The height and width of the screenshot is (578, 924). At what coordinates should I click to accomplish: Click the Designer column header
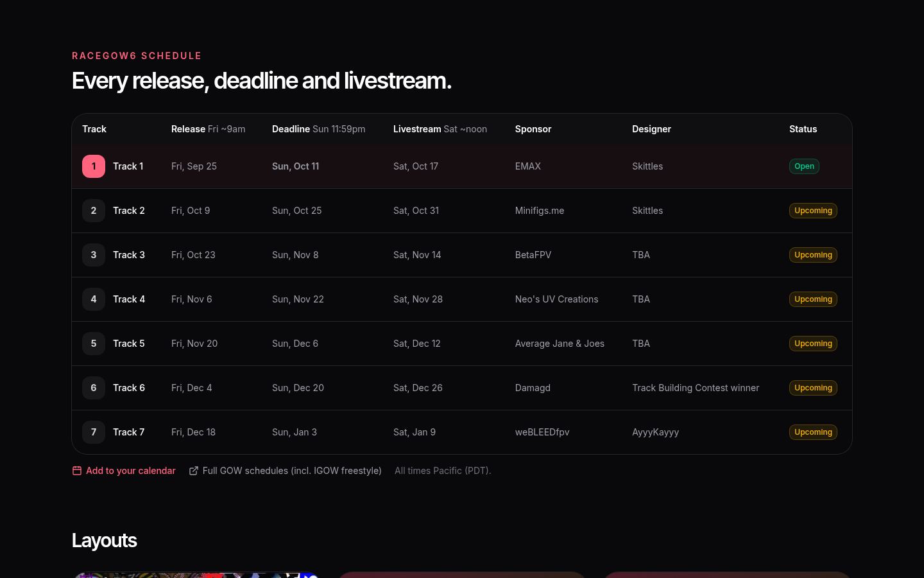651,129
